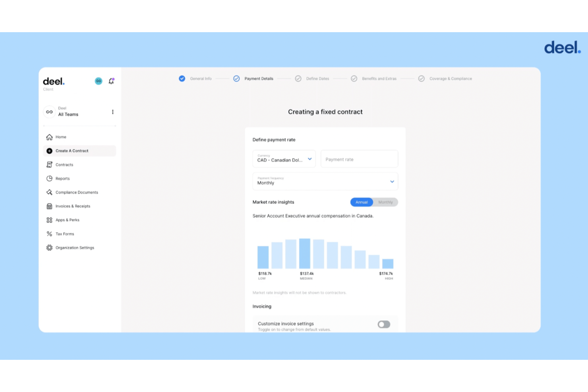This screenshot has width=588, height=392.
Task: Click the Payment rate input field
Action: tap(359, 159)
